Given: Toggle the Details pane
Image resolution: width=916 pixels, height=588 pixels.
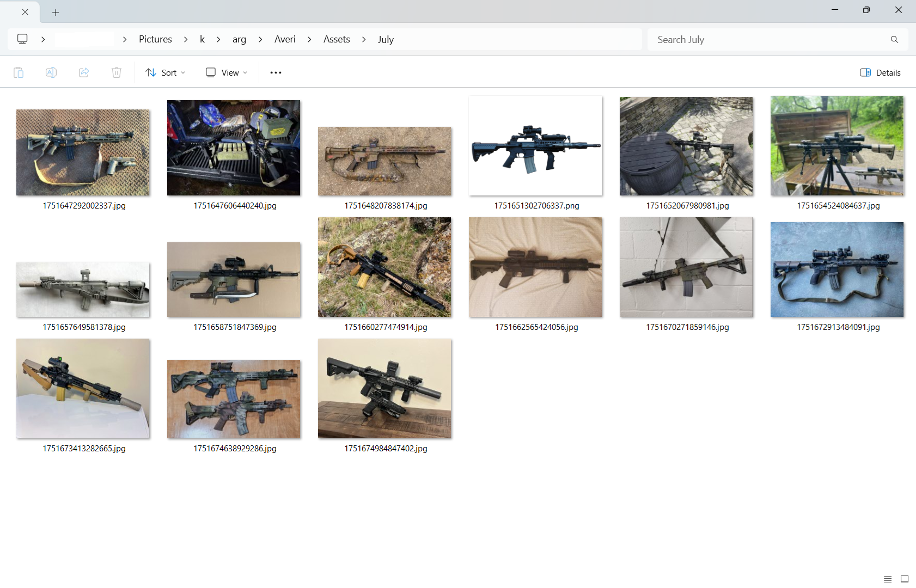Looking at the screenshot, I should pyautogui.click(x=880, y=72).
